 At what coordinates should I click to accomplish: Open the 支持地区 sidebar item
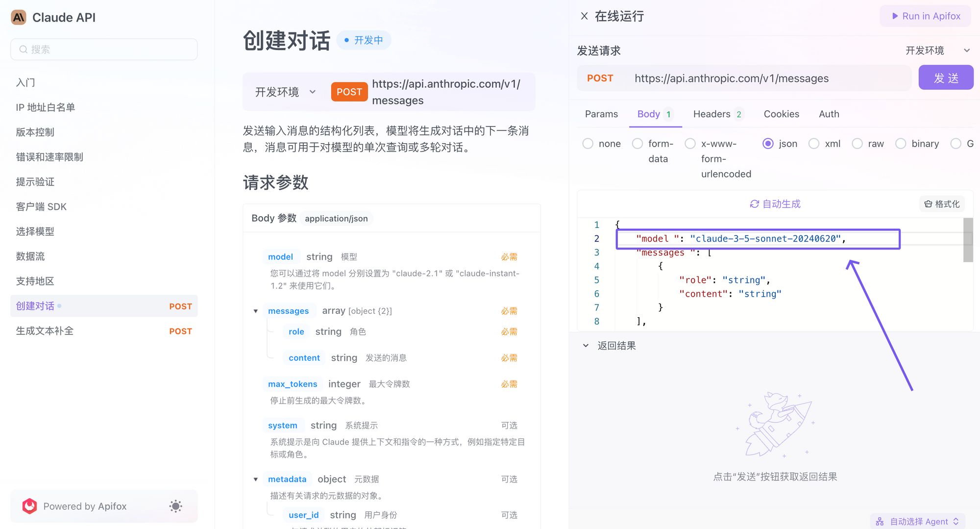[x=104, y=281]
